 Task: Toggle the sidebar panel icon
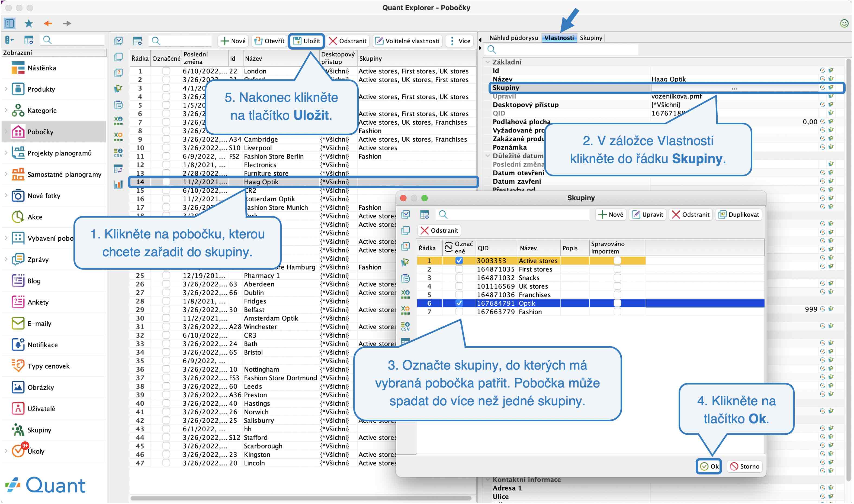tap(9, 23)
